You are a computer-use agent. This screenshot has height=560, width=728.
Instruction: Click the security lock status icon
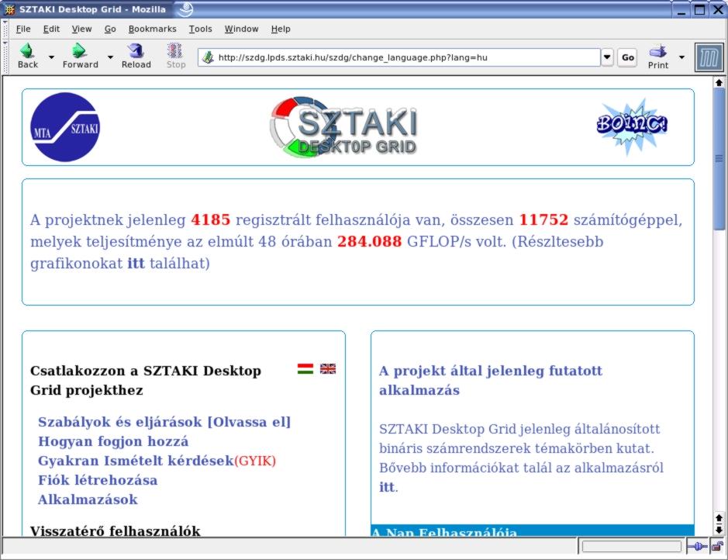click(718, 547)
